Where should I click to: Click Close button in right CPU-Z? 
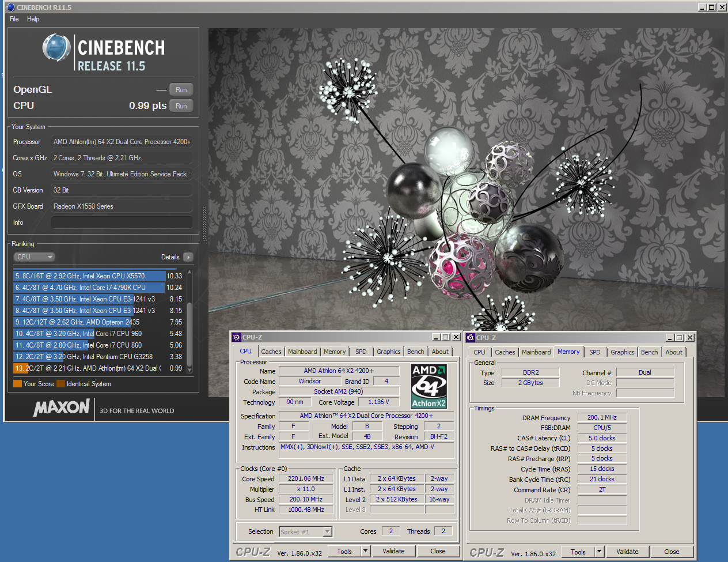[672, 552]
